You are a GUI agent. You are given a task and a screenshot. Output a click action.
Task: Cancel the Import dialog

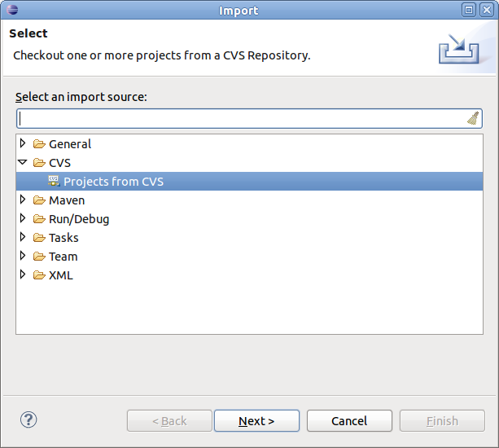tap(348, 421)
